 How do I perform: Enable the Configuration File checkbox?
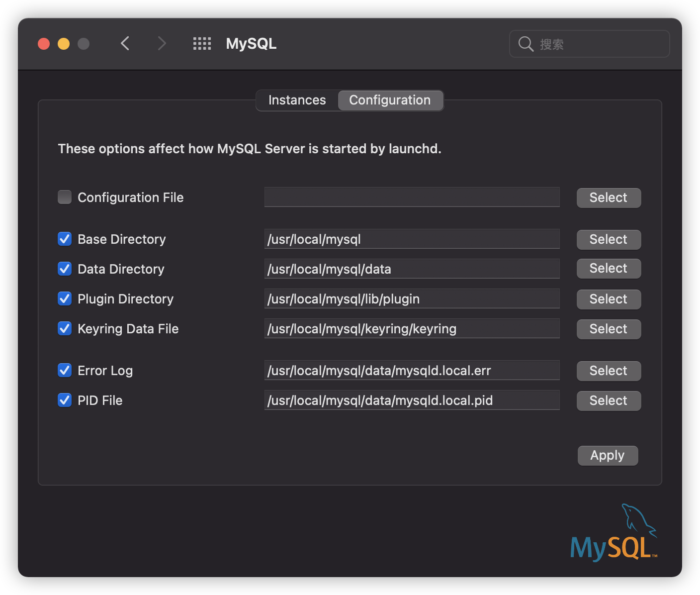tap(65, 197)
